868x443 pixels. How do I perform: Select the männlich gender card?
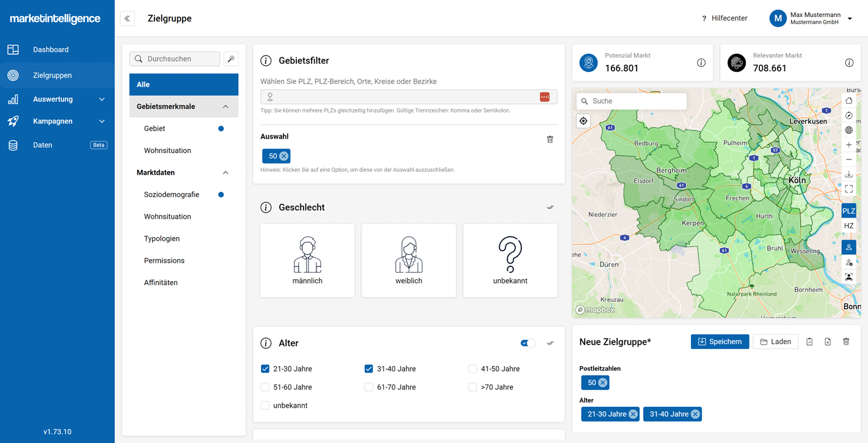tap(307, 260)
